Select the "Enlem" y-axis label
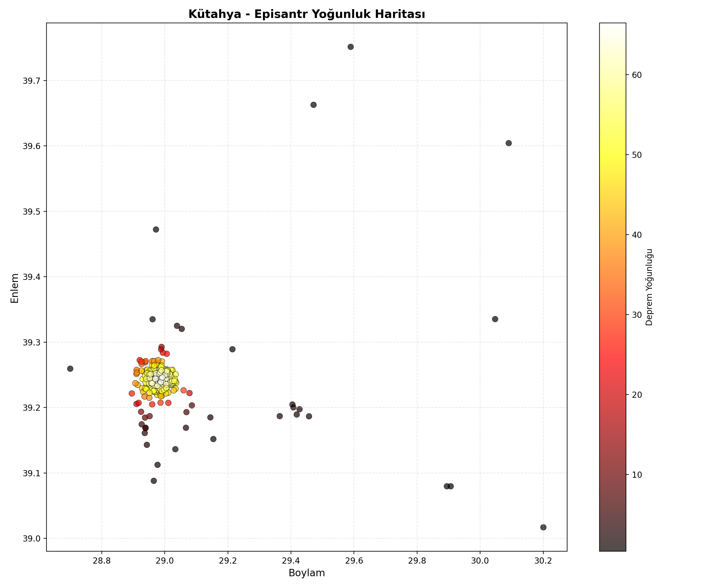Screen dimensions: 706x588 click(x=15, y=288)
